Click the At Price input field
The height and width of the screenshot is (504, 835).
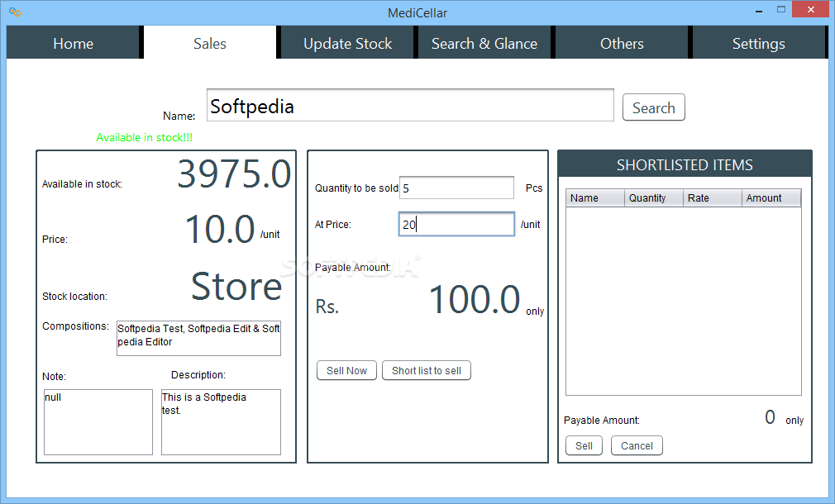(456, 224)
